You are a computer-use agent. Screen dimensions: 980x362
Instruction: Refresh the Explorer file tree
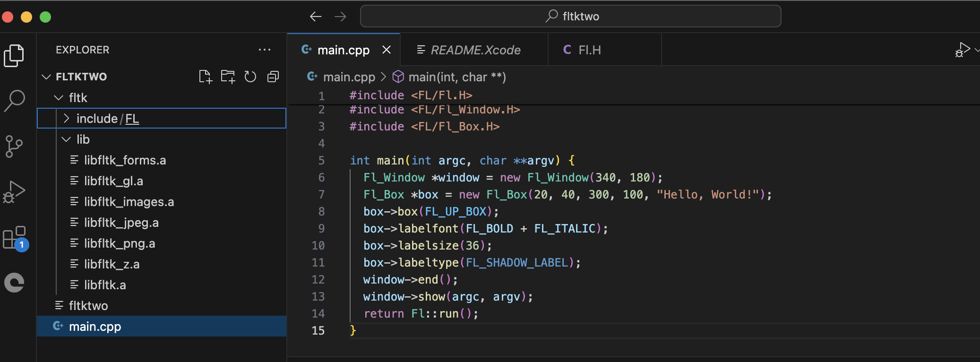pyautogui.click(x=250, y=77)
